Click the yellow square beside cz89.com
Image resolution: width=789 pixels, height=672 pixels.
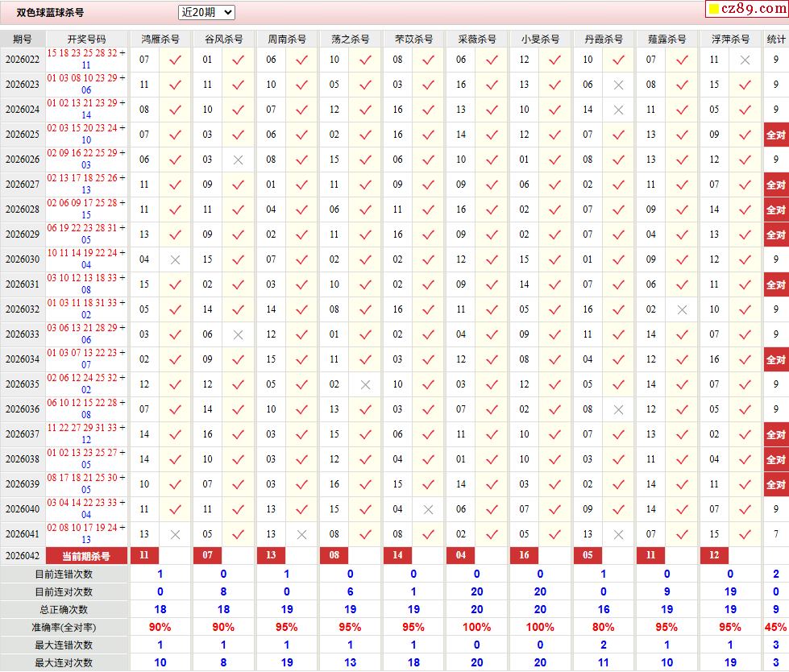click(713, 10)
